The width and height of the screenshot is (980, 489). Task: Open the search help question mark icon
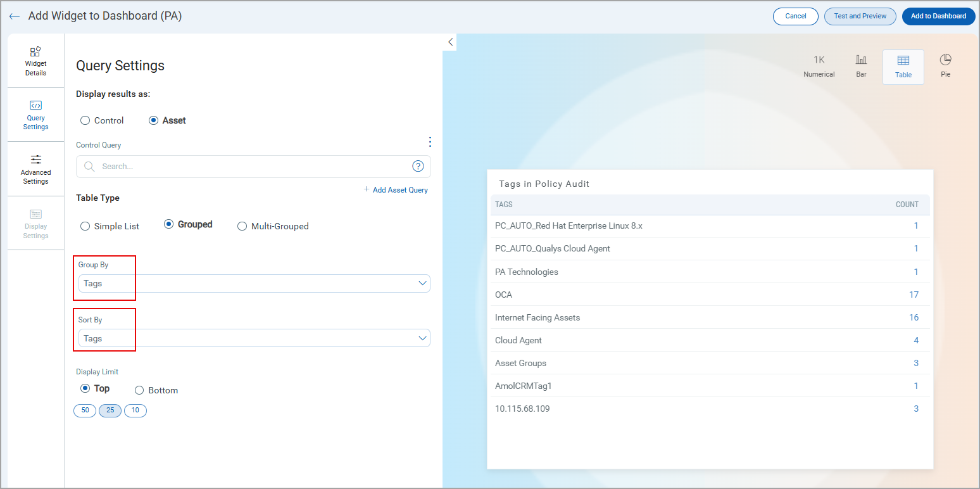click(418, 166)
